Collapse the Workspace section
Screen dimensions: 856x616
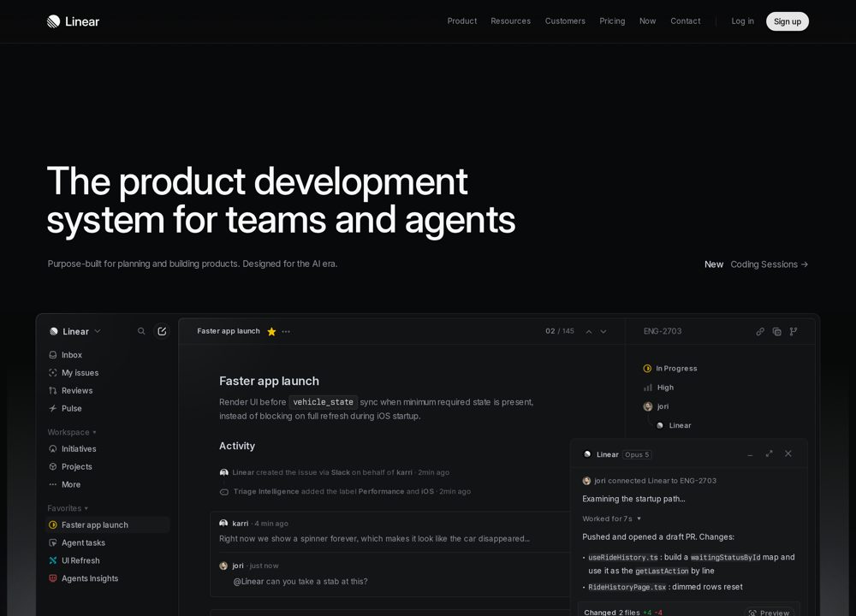pos(72,432)
